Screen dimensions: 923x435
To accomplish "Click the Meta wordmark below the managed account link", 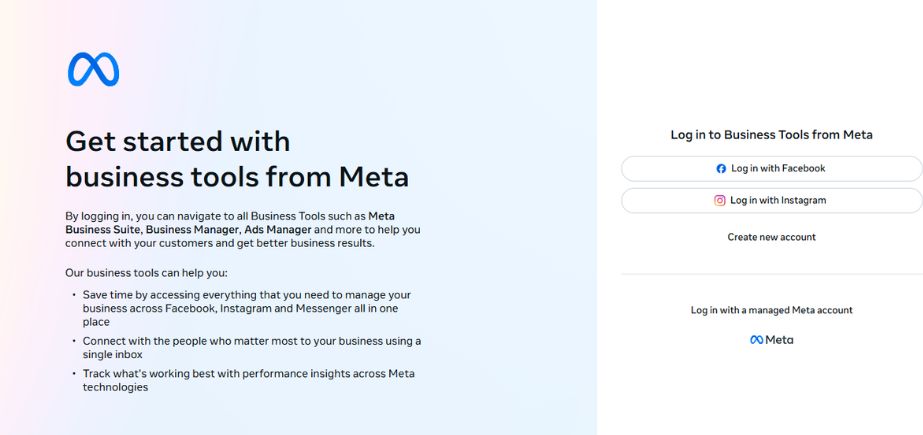I will 779,340.
